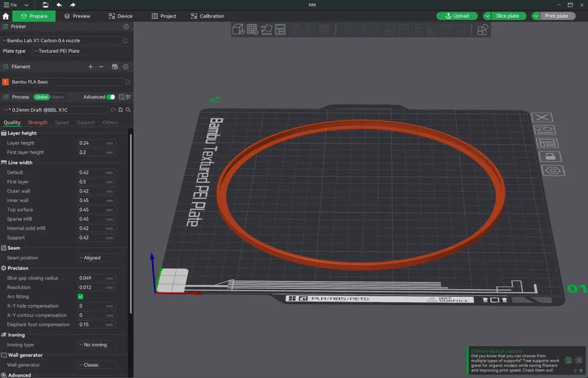Select the Support settings tab
This screenshot has height=378, width=588.
[x=85, y=123]
